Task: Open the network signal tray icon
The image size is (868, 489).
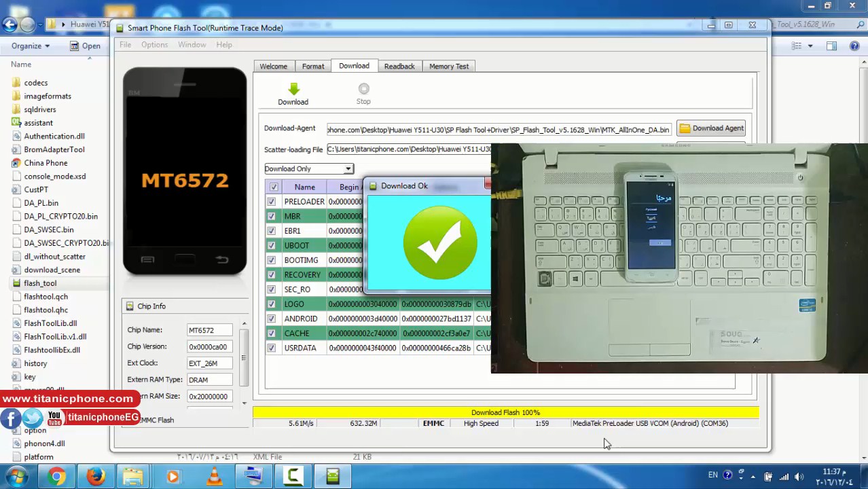Action: click(x=784, y=476)
